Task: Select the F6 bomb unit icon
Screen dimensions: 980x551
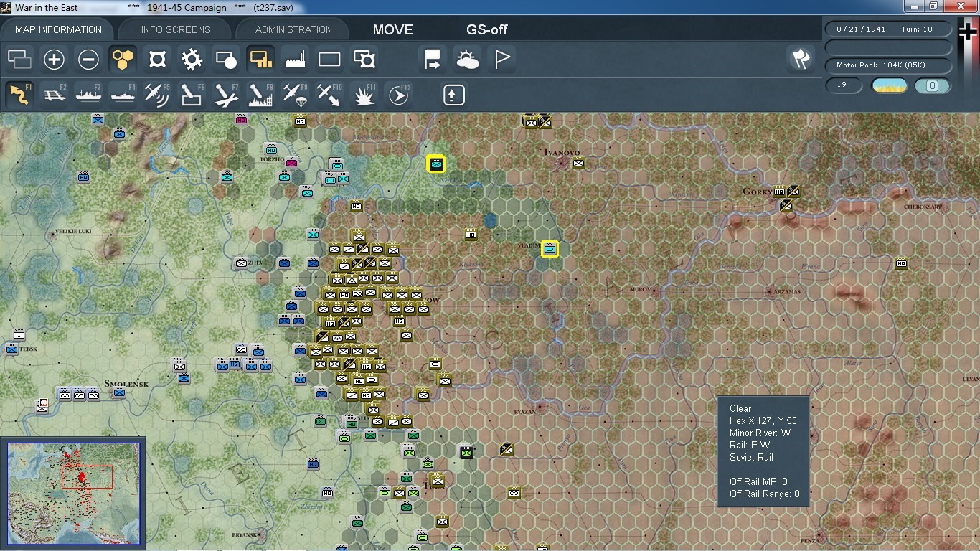Action: [192, 94]
